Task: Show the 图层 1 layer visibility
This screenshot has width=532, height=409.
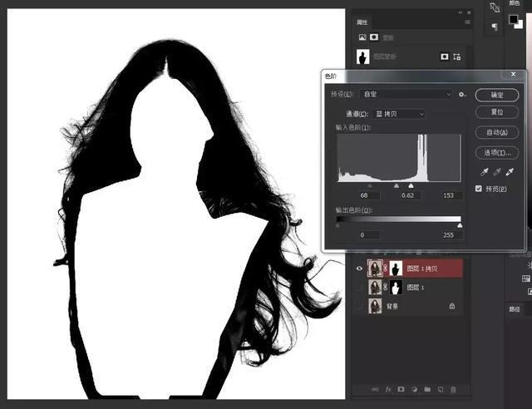Action: tap(360, 287)
